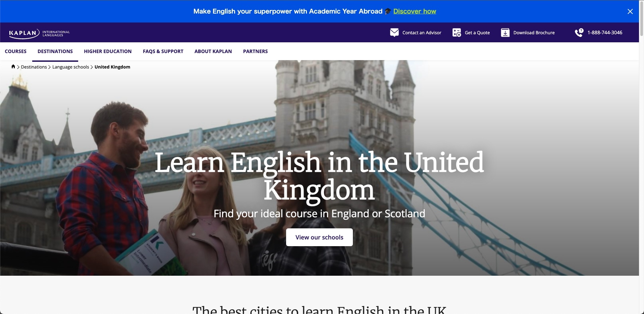
Task: Click the Download Brochure download icon
Action: tap(505, 32)
